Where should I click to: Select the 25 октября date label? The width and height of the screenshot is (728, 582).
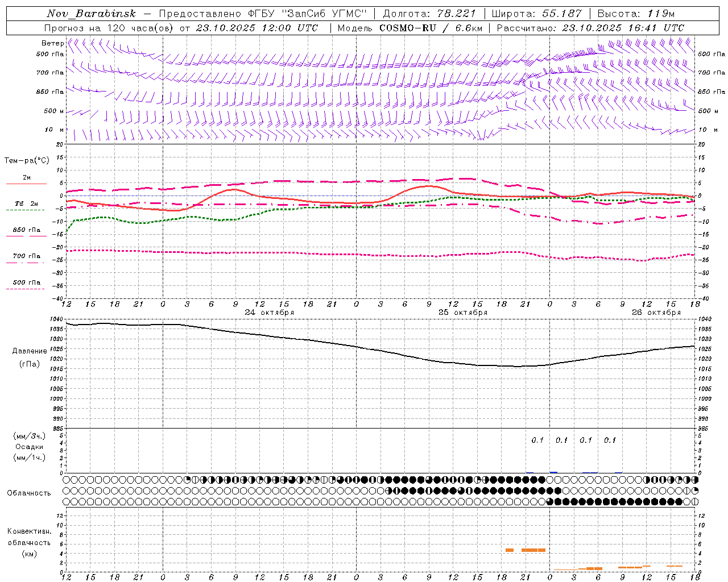(x=463, y=313)
